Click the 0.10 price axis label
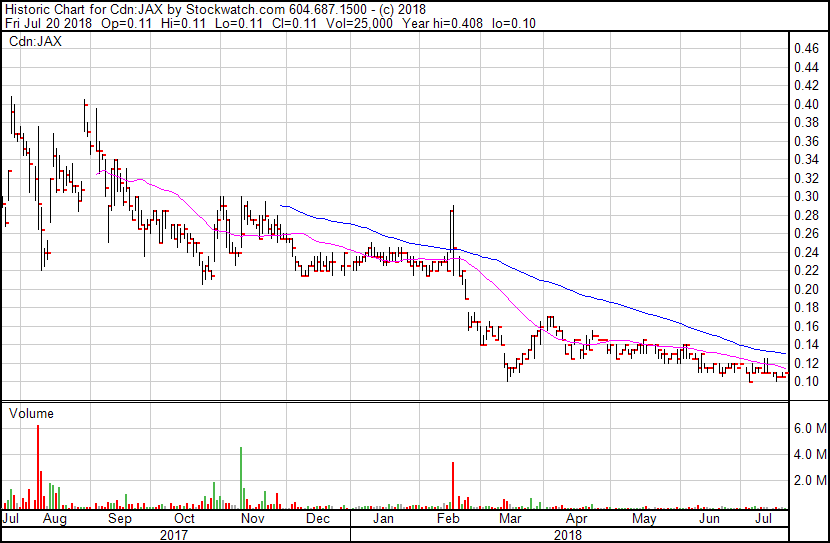This screenshot has width=830, height=543. pos(805,381)
